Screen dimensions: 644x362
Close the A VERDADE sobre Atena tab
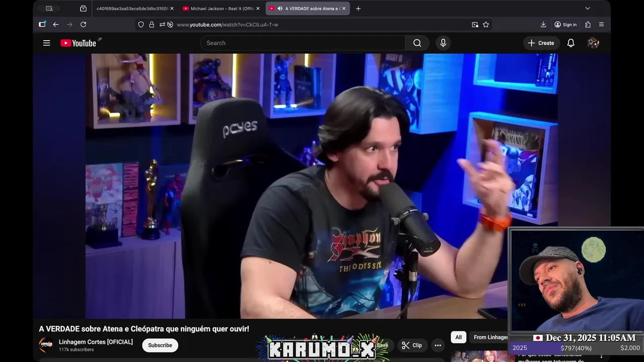pos(344,9)
